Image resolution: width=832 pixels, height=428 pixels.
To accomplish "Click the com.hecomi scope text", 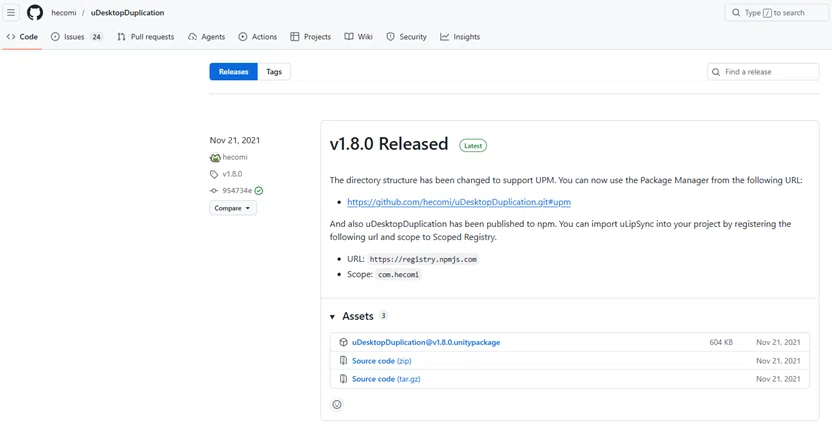I will point(398,275).
